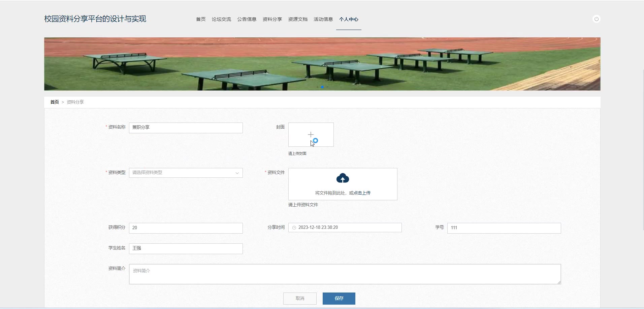The image size is (644, 309).
Task: Click the 首页 breadcrumb link
Action: point(55,102)
